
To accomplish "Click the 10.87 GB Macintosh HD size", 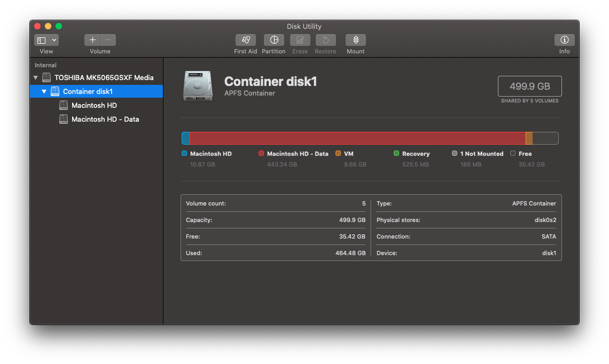I will [x=202, y=164].
